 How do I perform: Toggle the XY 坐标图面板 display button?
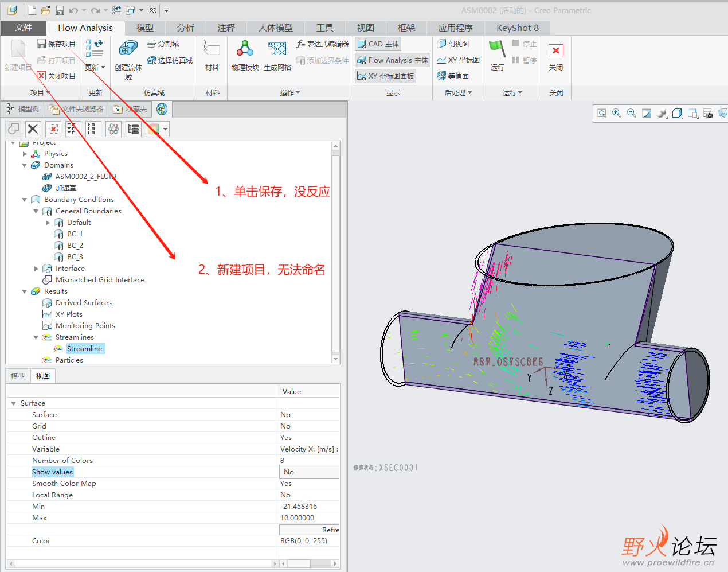tap(385, 76)
